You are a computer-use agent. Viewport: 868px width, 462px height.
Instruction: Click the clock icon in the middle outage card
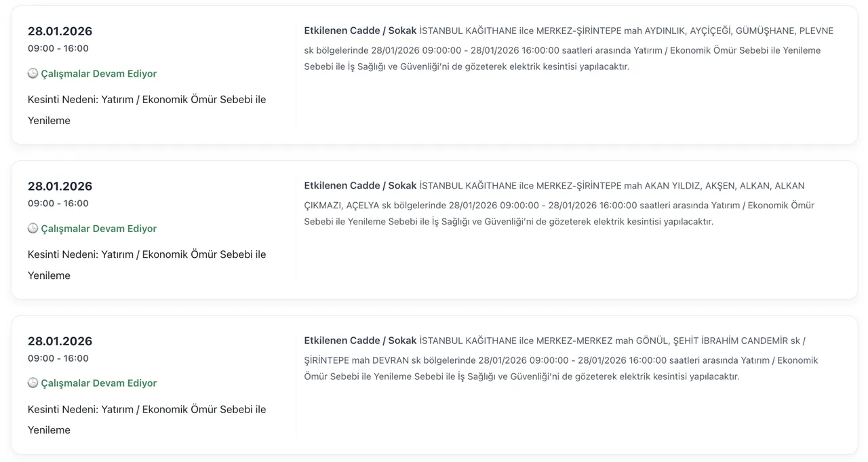click(x=33, y=229)
